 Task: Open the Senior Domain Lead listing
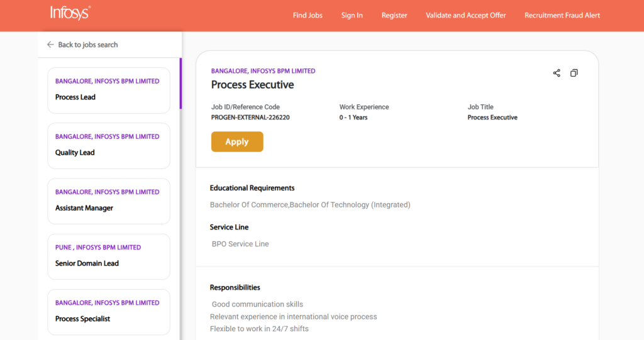(108, 256)
